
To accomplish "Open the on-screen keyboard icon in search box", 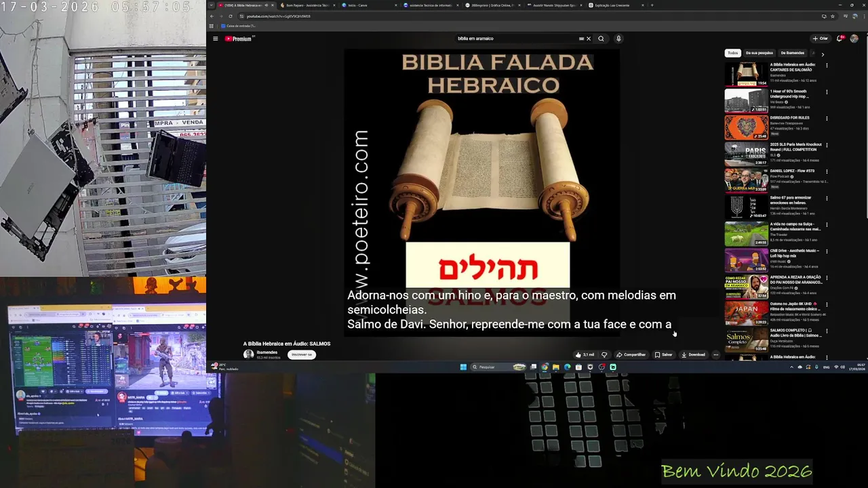I will pos(581,39).
